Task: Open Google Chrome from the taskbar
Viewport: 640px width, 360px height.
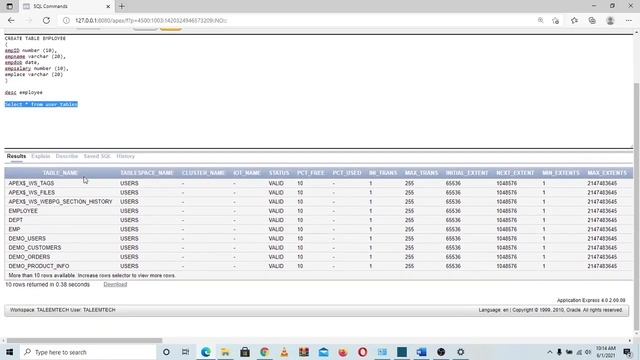Action: pos(264,352)
